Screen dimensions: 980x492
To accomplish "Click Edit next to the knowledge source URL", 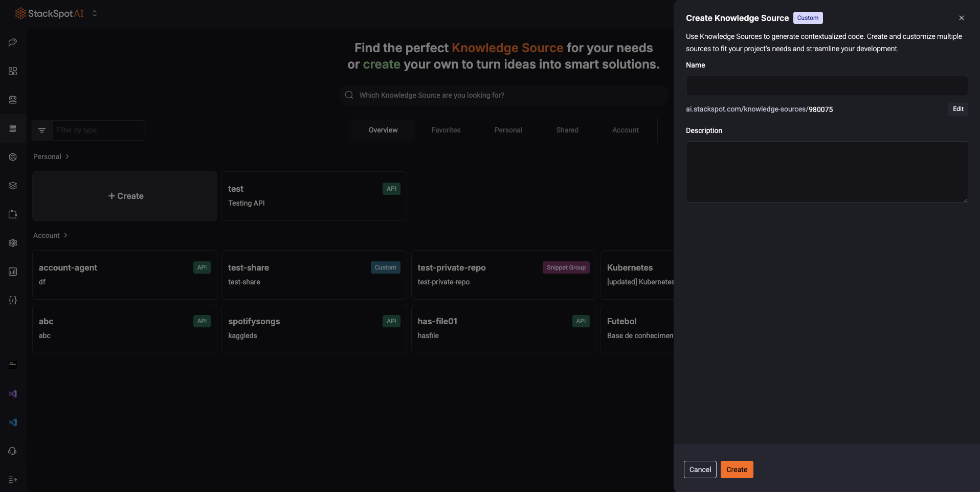I will [957, 109].
